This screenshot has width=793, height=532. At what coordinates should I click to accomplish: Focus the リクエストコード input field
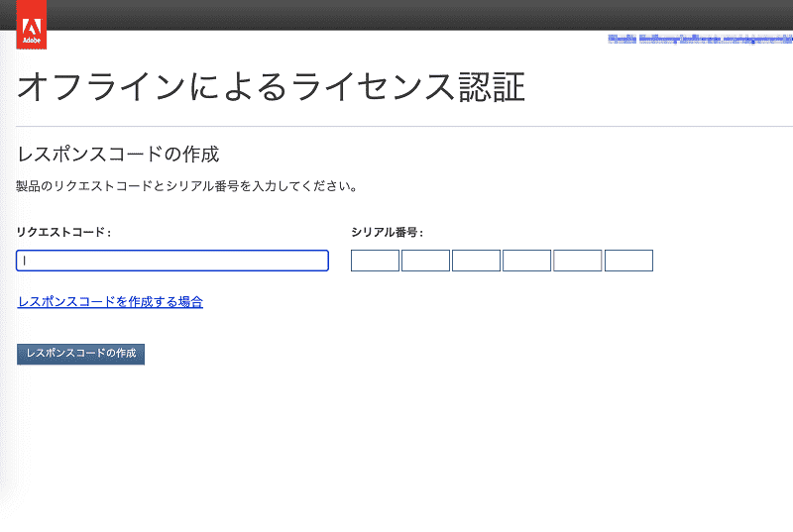172,261
